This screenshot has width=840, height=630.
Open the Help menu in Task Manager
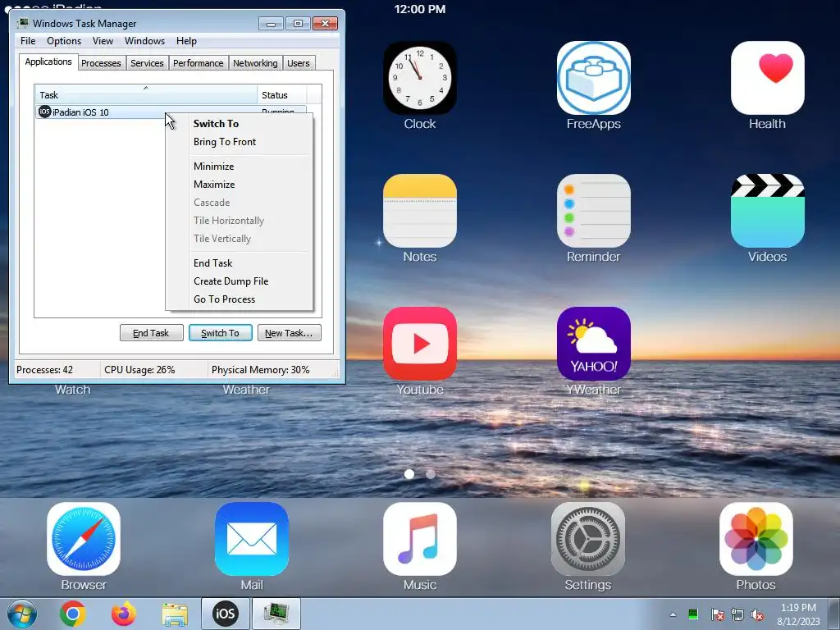click(186, 41)
